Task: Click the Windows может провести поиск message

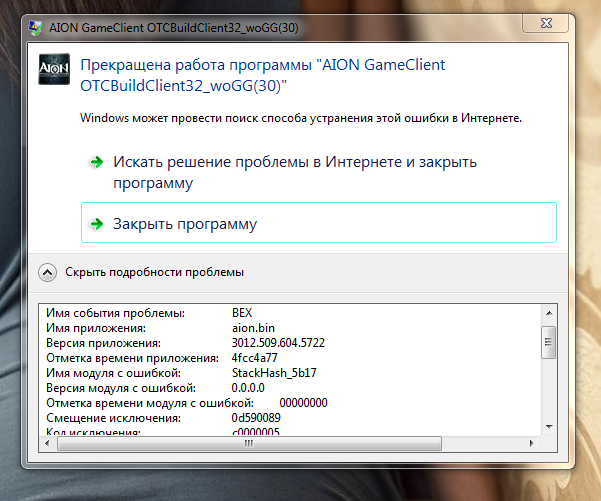Action: pyautogui.click(x=301, y=118)
